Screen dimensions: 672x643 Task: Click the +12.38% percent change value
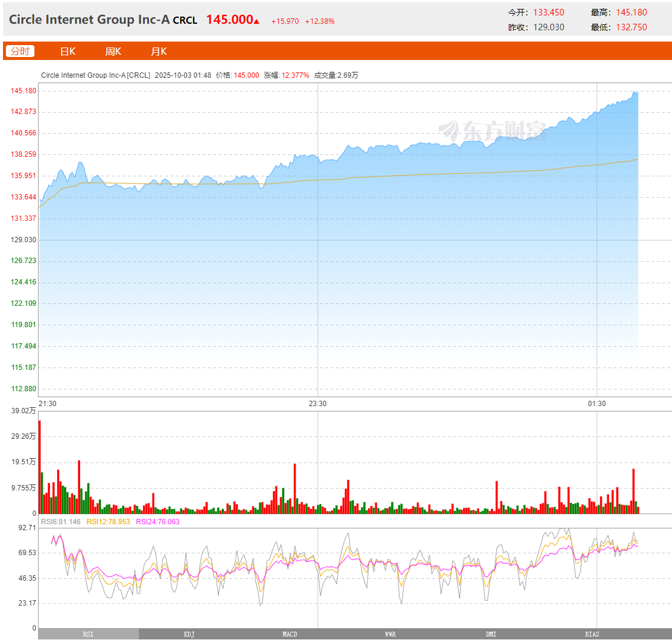click(320, 21)
